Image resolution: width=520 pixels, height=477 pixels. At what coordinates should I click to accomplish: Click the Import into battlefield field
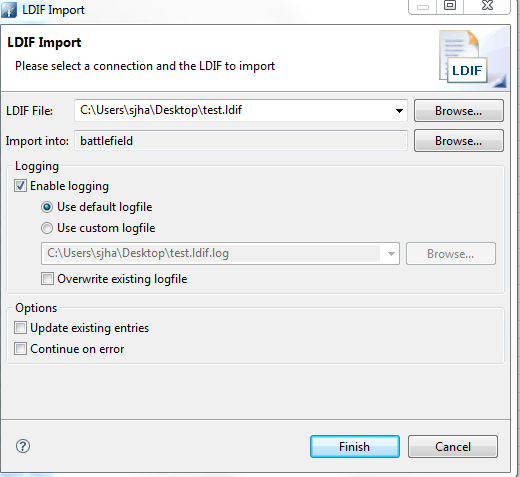(x=241, y=141)
